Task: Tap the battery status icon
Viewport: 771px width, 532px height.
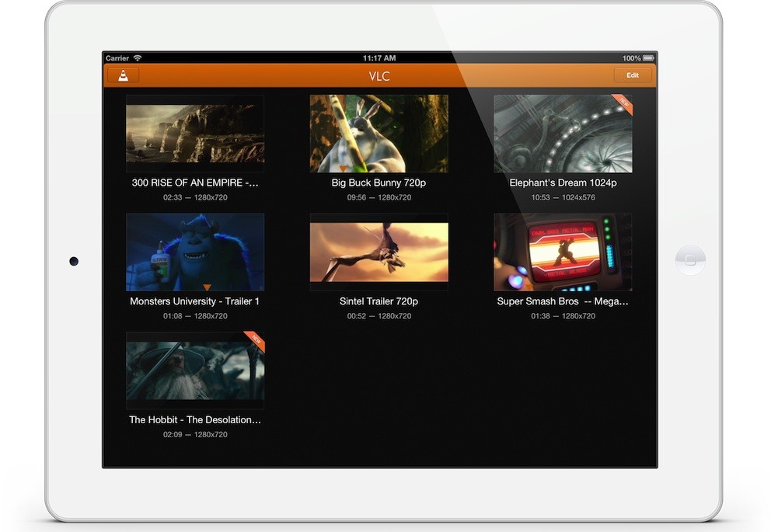Action: pos(648,58)
